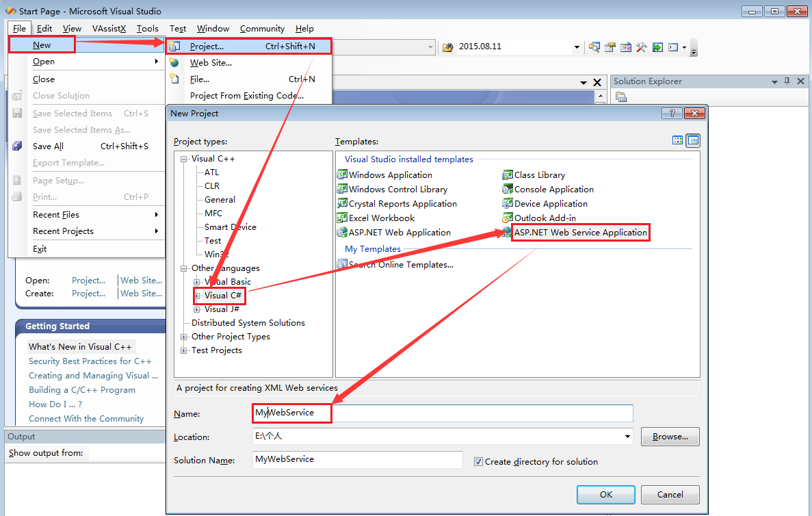The width and height of the screenshot is (812, 516).
Task: Click the Cancel button
Action: (x=670, y=495)
